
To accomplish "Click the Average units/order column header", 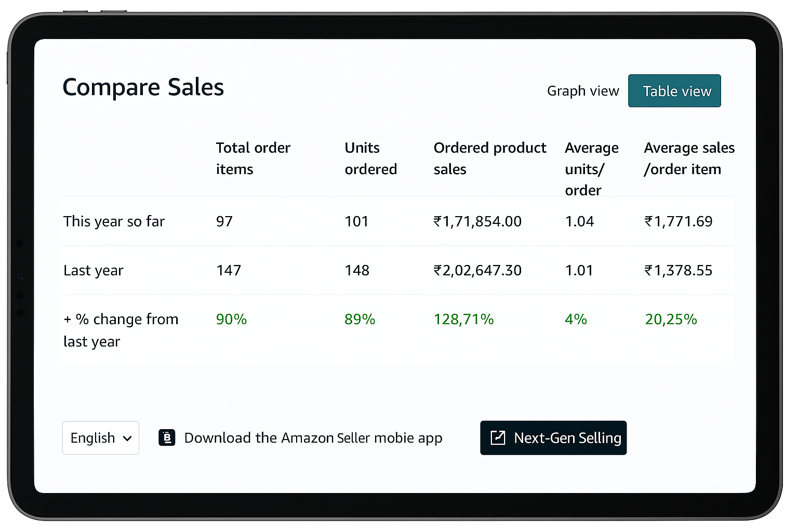I will tap(591, 169).
